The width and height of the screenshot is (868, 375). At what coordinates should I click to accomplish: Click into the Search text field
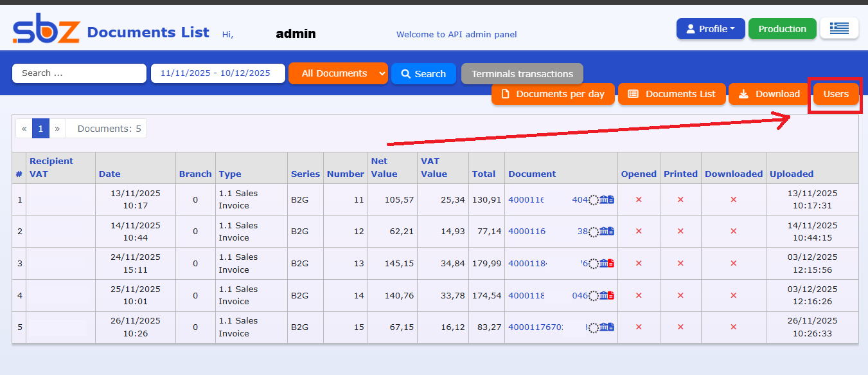79,73
